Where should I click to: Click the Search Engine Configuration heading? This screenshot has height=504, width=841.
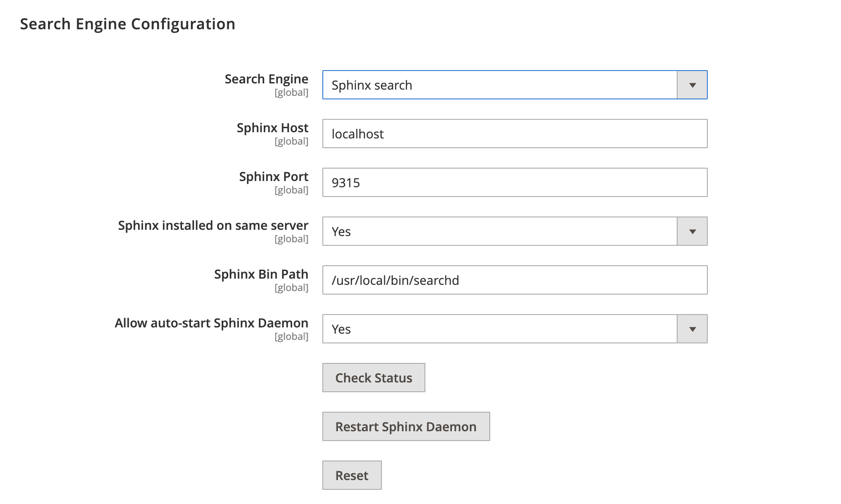(x=127, y=24)
